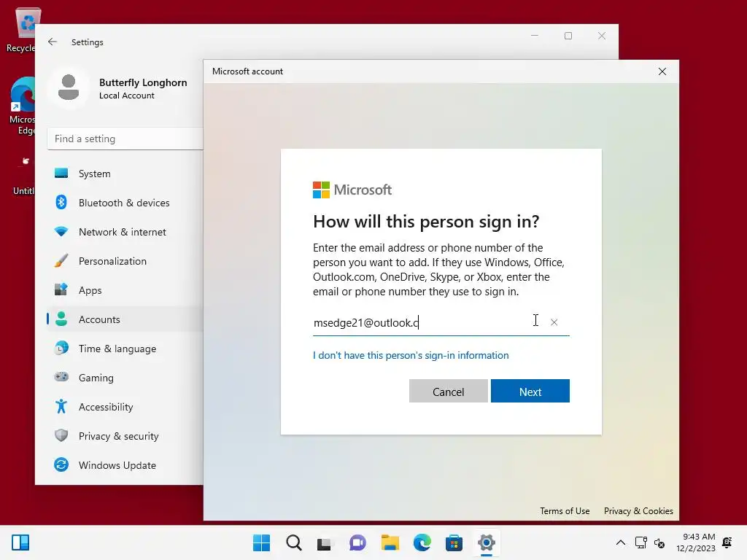The width and height of the screenshot is (747, 560).
Task: Open the clock showing 9:43 AM
Action: [x=695, y=542]
